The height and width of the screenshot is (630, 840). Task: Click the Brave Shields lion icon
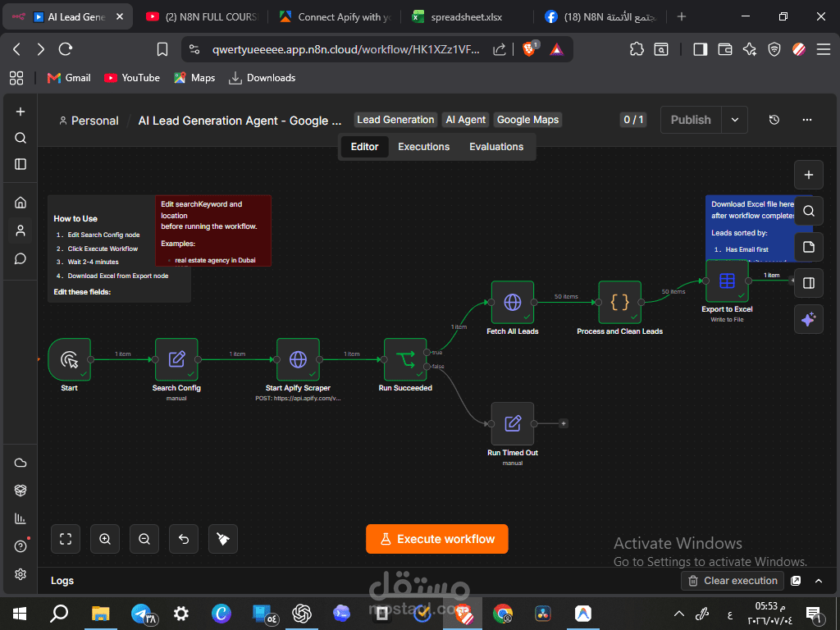pos(529,49)
